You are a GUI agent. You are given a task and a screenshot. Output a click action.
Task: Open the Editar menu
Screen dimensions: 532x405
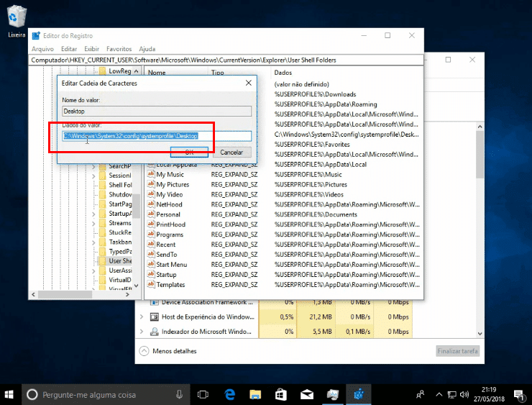[69, 49]
